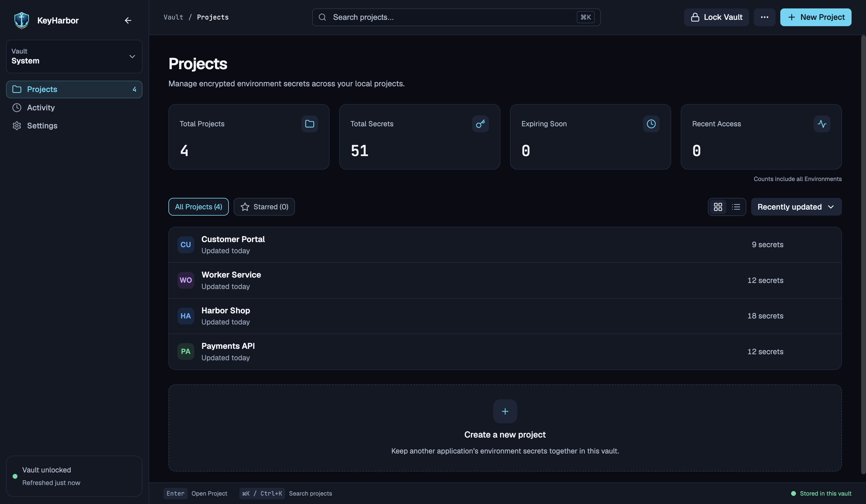Click the PA avatar for Payments API
Viewport: 866px width, 504px height.
[x=186, y=351]
